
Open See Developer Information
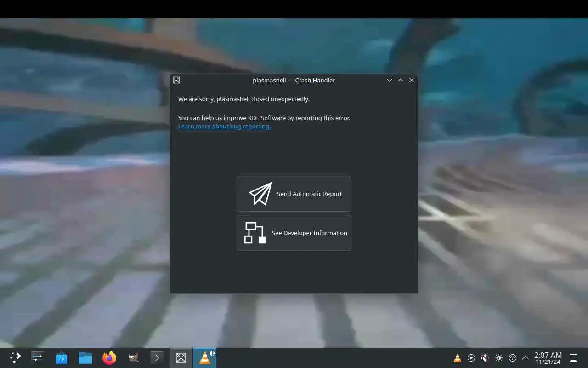click(294, 233)
